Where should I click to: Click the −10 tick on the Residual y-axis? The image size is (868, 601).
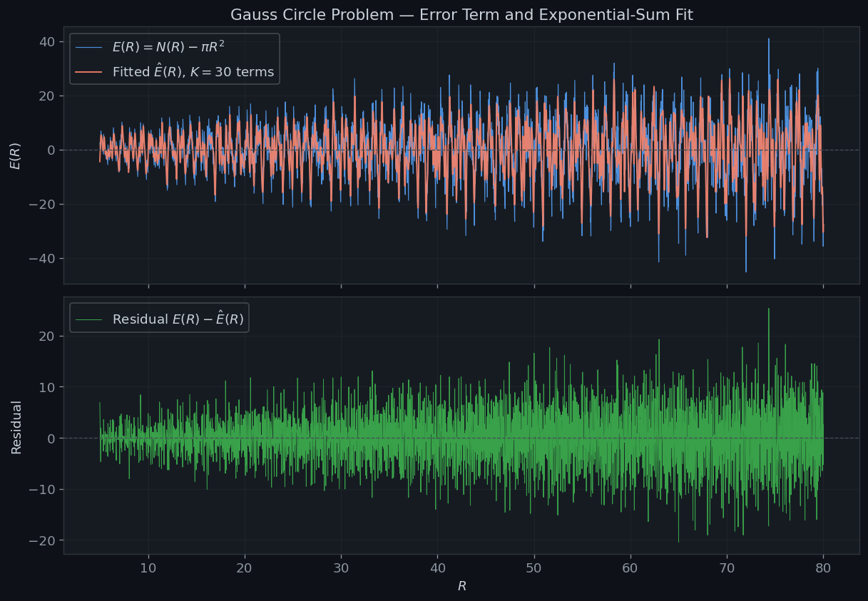pos(41,489)
